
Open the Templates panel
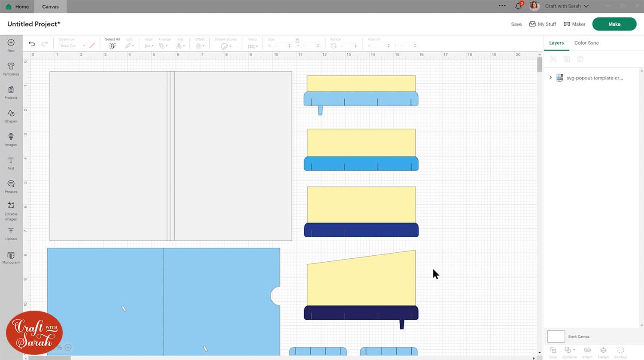(x=11, y=69)
